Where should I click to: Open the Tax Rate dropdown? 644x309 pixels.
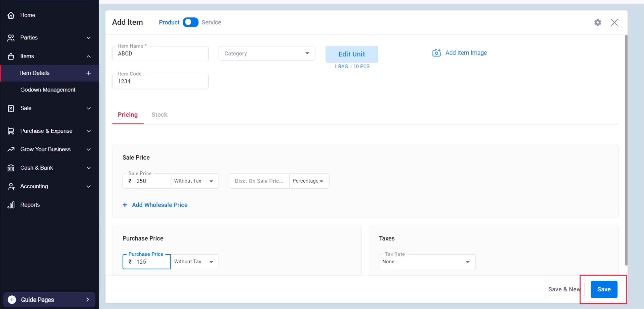click(x=427, y=262)
